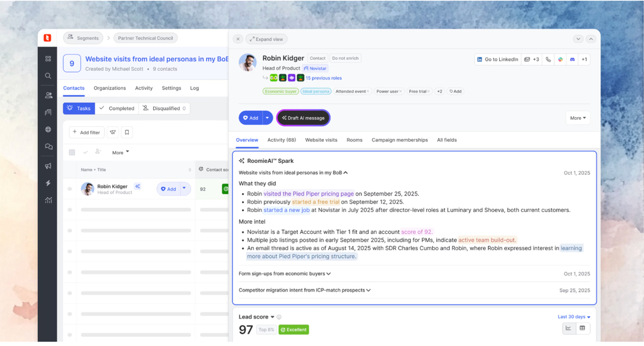This screenshot has width=644, height=346.
Task: Click the green Excellent score badge
Action: coord(294,330)
